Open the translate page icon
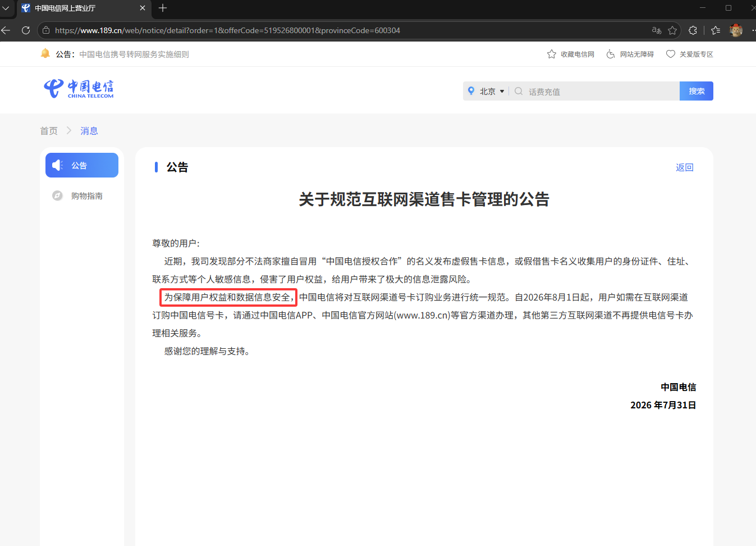756x546 pixels. click(x=657, y=30)
